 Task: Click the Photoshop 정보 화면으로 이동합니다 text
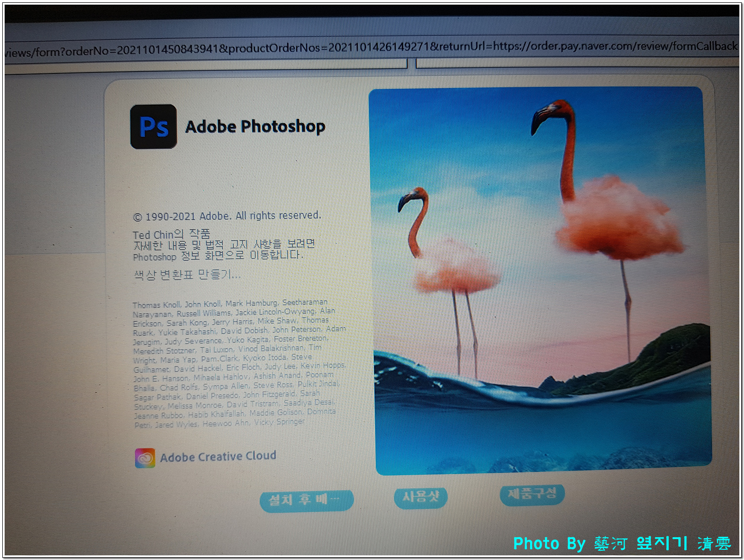[x=218, y=256]
